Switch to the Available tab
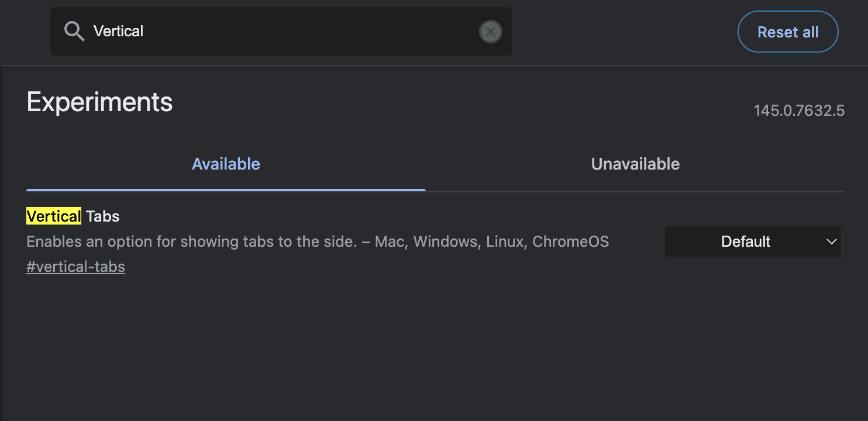 click(226, 164)
